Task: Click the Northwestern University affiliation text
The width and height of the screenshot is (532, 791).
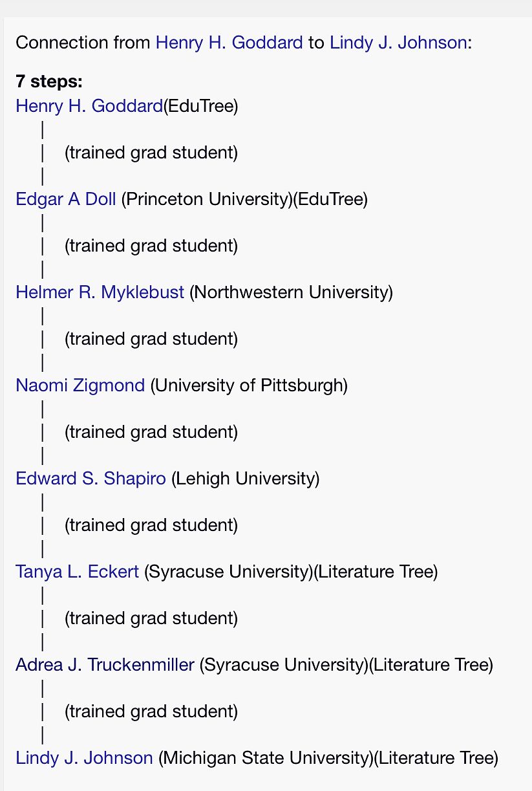Action: point(291,292)
